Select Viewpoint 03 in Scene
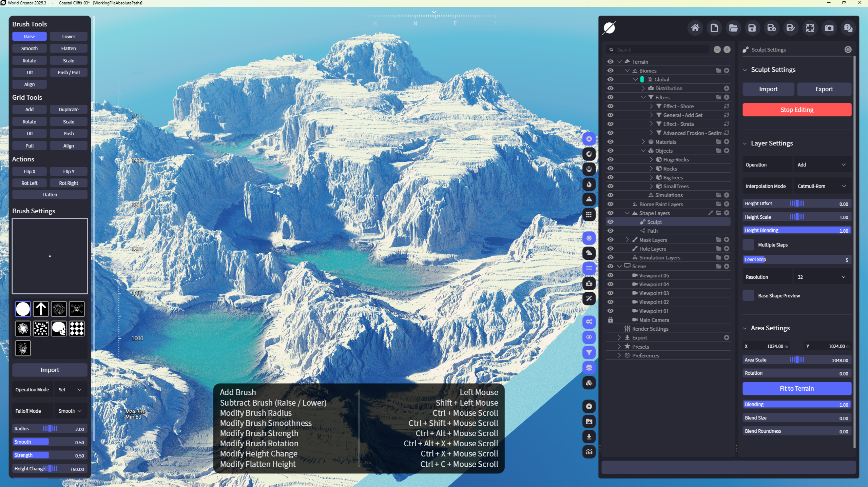Image resolution: width=868 pixels, height=487 pixels. pyautogui.click(x=654, y=293)
